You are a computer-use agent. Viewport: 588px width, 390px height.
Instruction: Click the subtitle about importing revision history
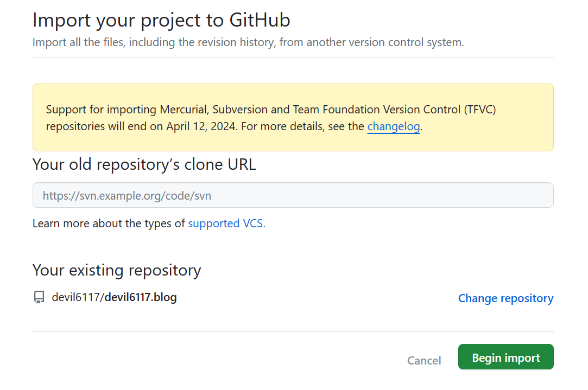point(248,42)
